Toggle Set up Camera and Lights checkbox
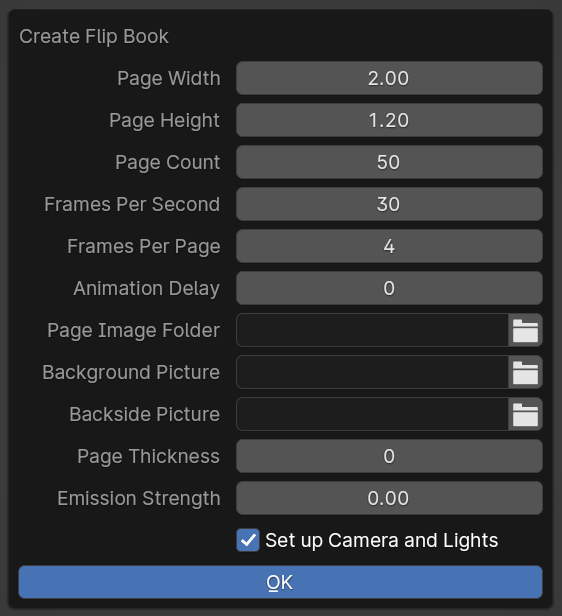Viewport: 562px width, 616px height. coord(248,540)
